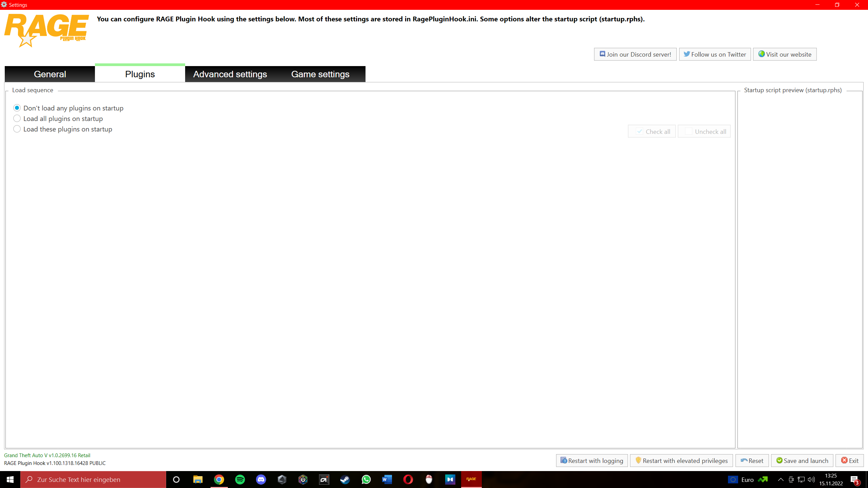Restart with elevated privileges shield button
868x488 pixels.
(x=681, y=461)
